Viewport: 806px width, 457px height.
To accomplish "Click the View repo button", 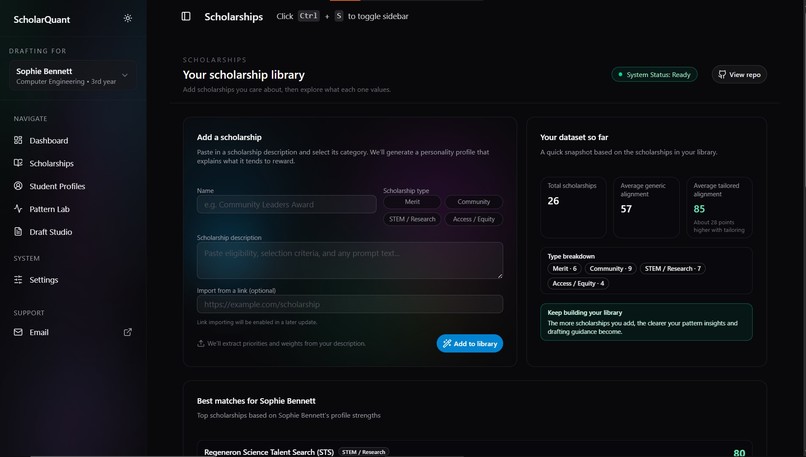I will pyautogui.click(x=739, y=75).
